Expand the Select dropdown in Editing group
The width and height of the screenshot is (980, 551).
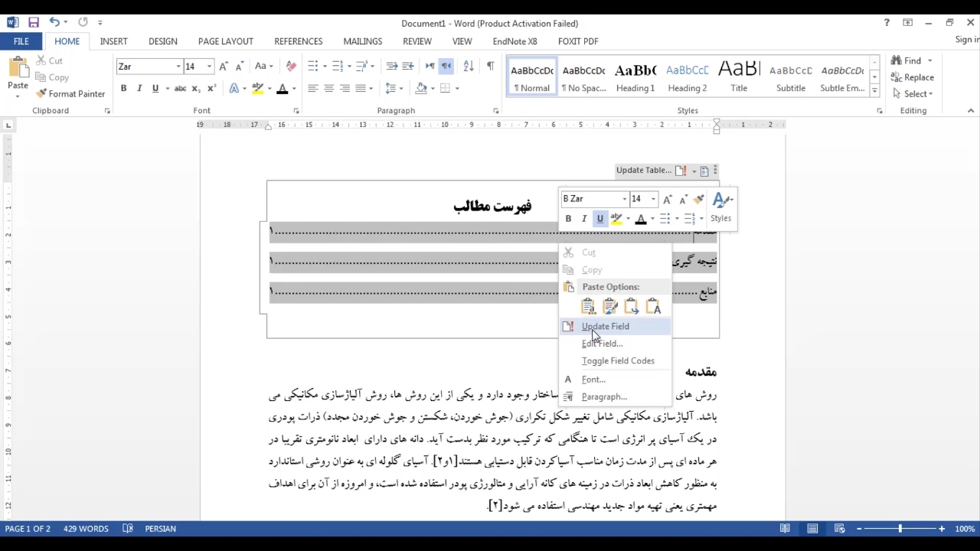click(x=917, y=94)
